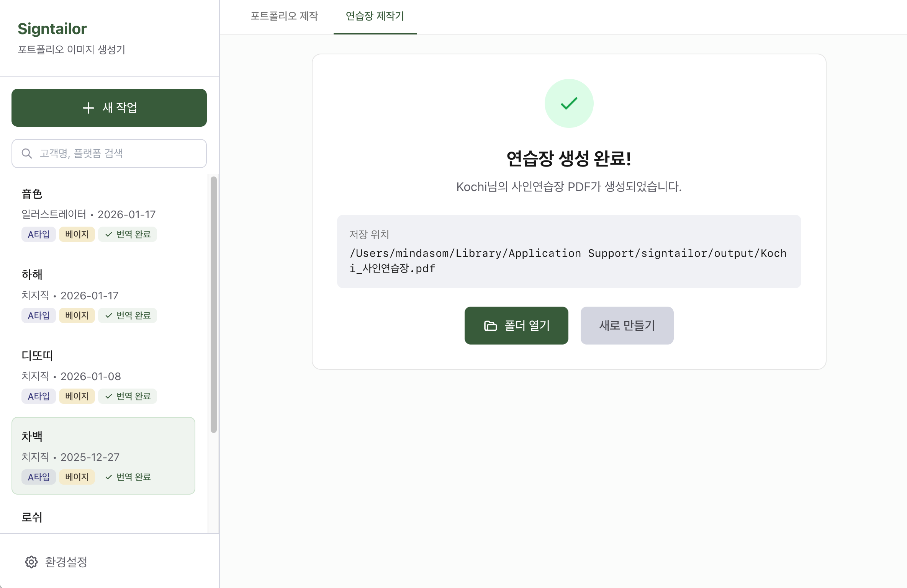Click the plus icon on the 새 작업 button
The image size is (907, 588).
(x=88, y=108)
